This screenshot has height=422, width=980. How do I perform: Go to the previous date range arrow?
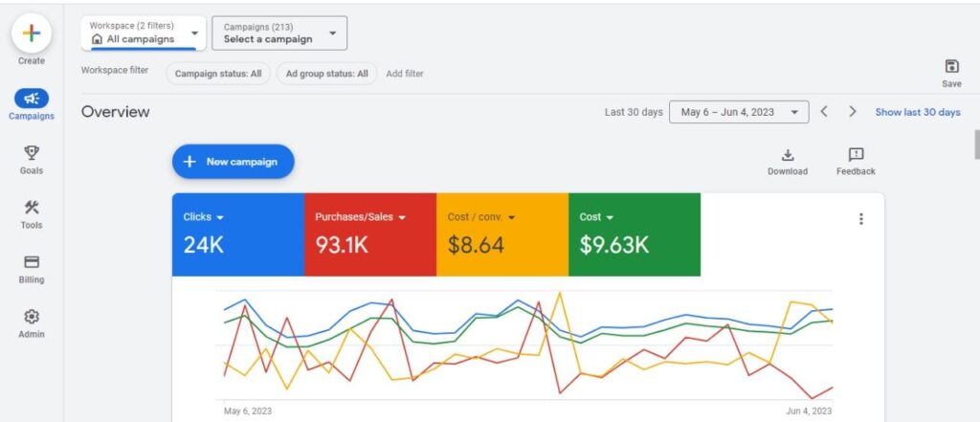(x=824, y=112)
